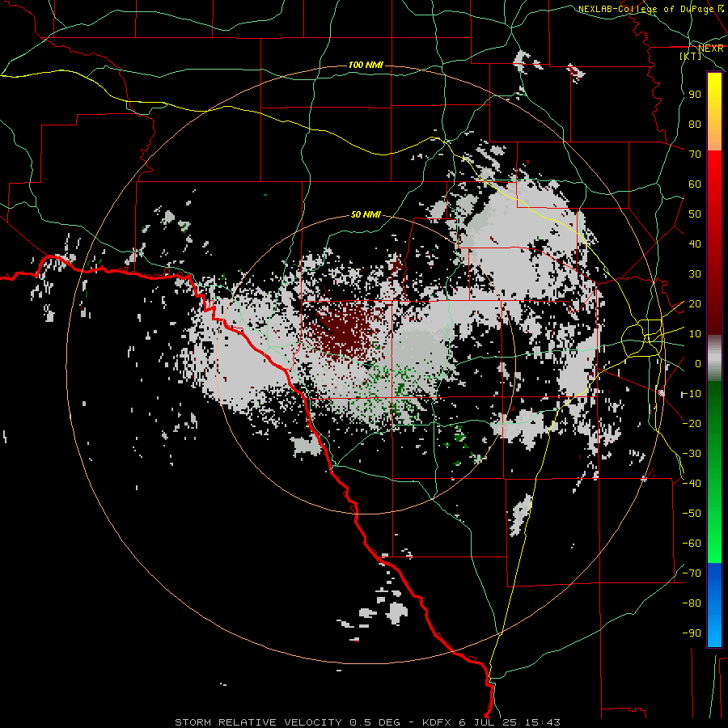
Task: Click the "50 NMI" range ring label
Action: (366, 214)
